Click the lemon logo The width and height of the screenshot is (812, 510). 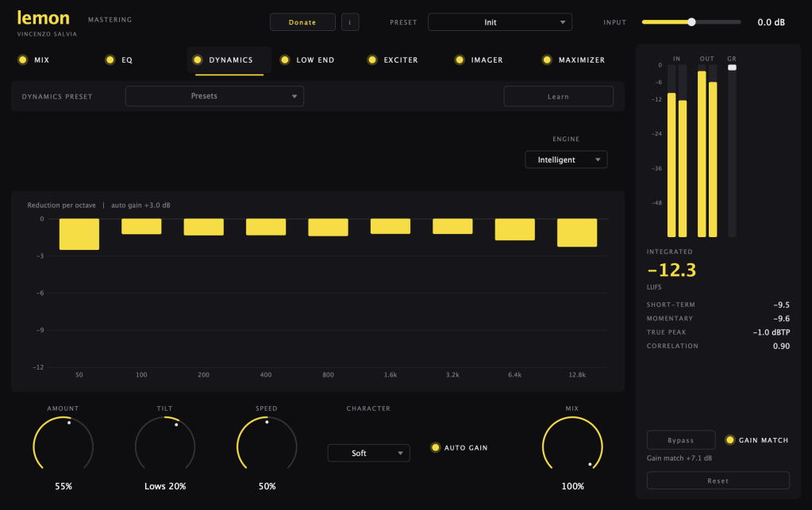click(44, 18)
